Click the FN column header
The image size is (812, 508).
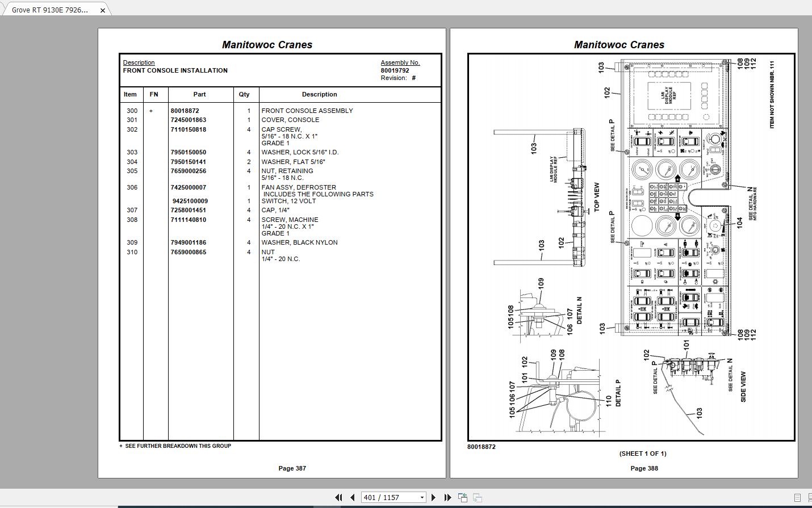[154, 94]
